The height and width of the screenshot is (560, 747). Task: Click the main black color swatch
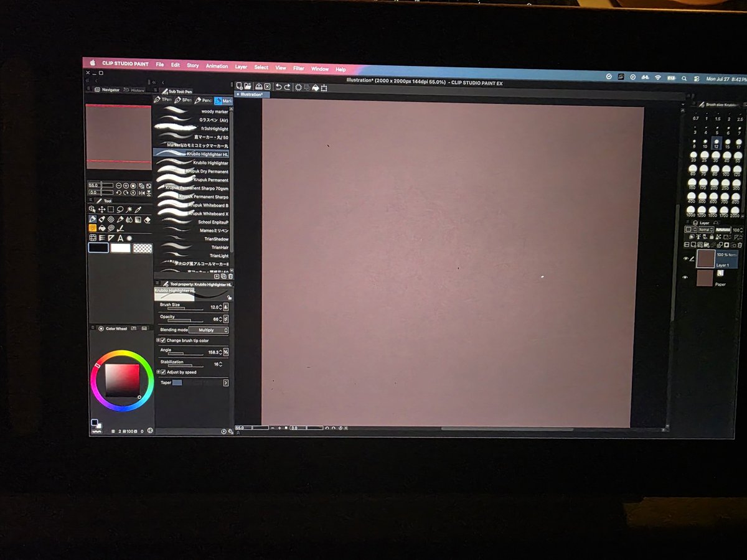pyautogui.click(x=98, y=248)
